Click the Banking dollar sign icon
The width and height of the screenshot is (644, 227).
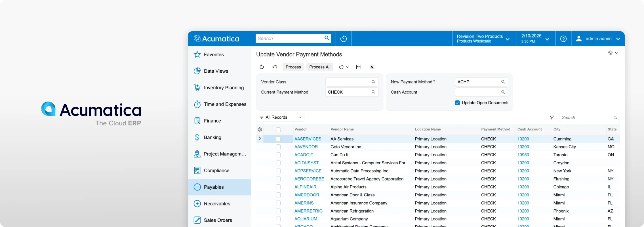(x=197, y=137)
